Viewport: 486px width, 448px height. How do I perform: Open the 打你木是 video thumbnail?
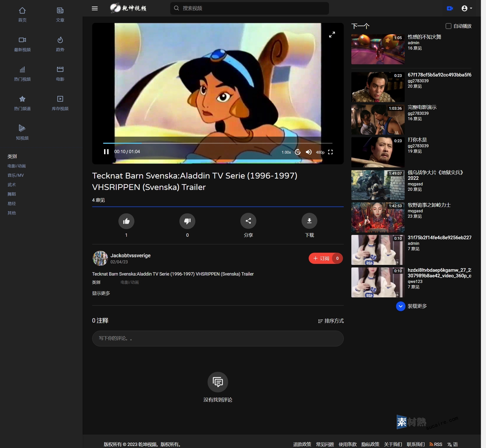(378, 152)
